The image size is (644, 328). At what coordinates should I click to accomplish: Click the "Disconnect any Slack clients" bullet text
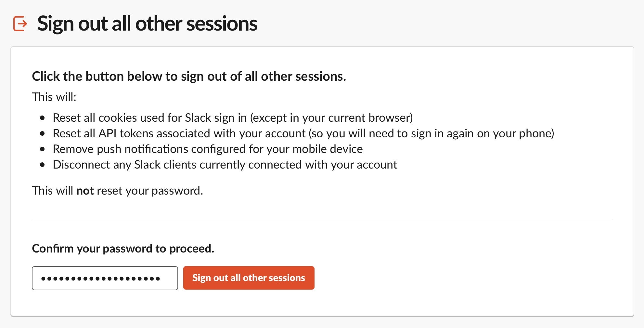click(x=225, y=165)
